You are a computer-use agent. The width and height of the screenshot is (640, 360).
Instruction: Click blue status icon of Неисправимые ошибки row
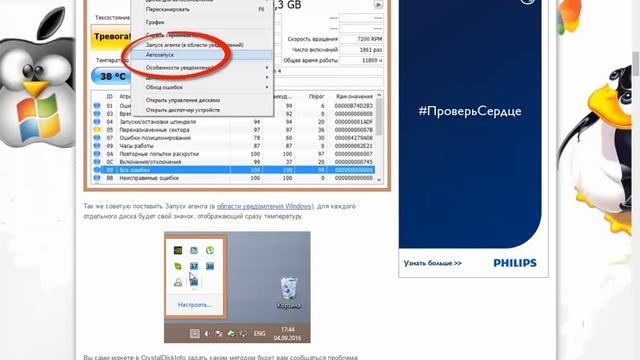pyautogui.click(x=97, y=178)
